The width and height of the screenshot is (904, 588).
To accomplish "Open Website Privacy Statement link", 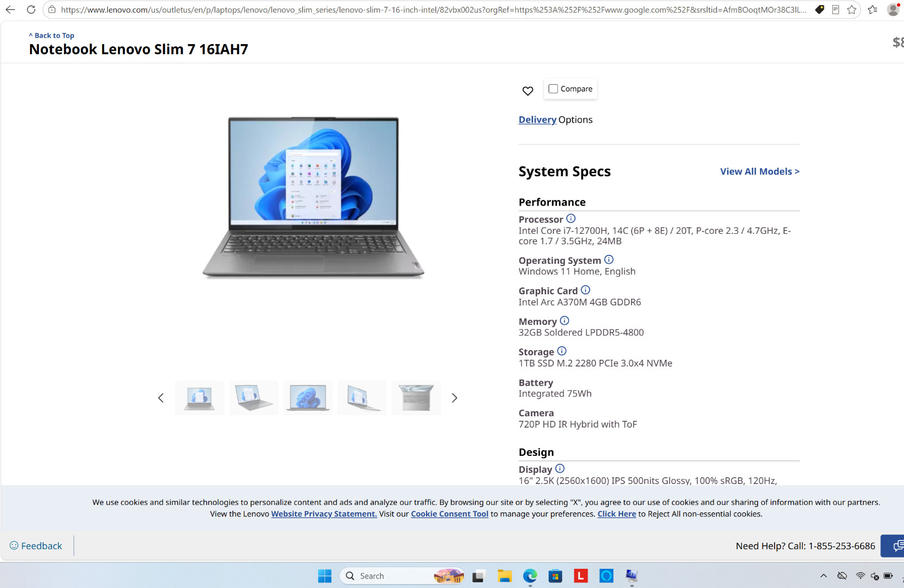I will [x=324, y=514].
